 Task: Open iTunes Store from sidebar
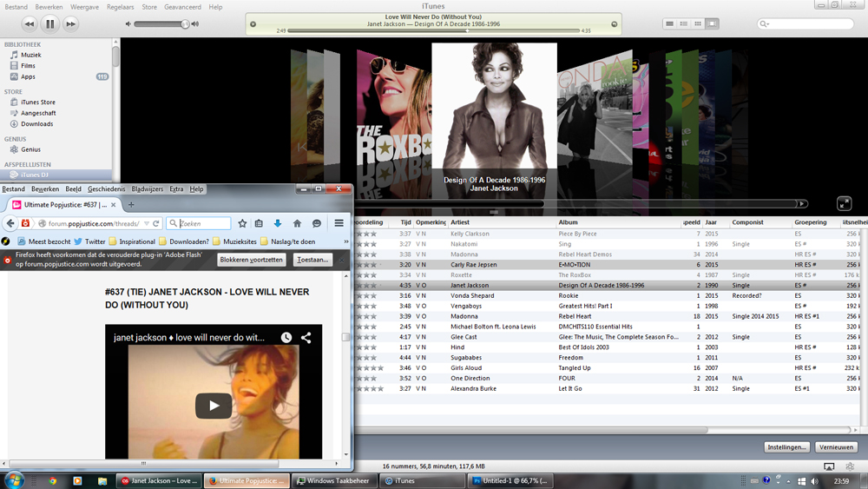point(37,102)
